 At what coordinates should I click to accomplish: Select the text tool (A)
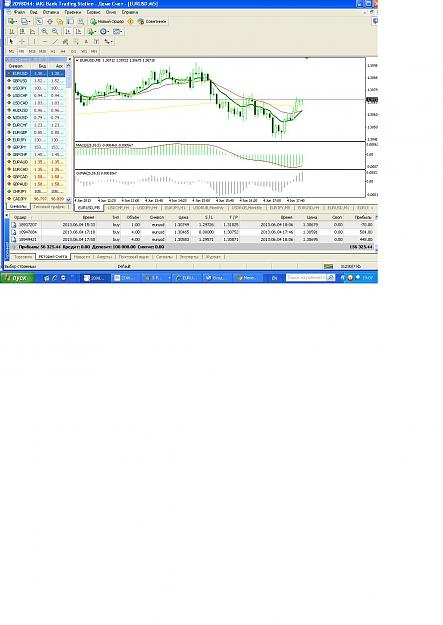coord(86,41)
